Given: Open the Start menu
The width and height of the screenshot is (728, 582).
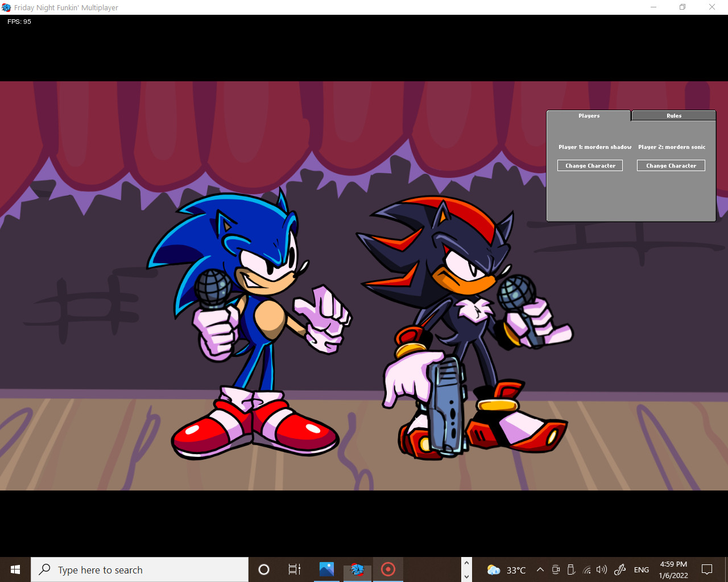Looking at the screenshot, I should pyautogui.click(x=14, y=569).
